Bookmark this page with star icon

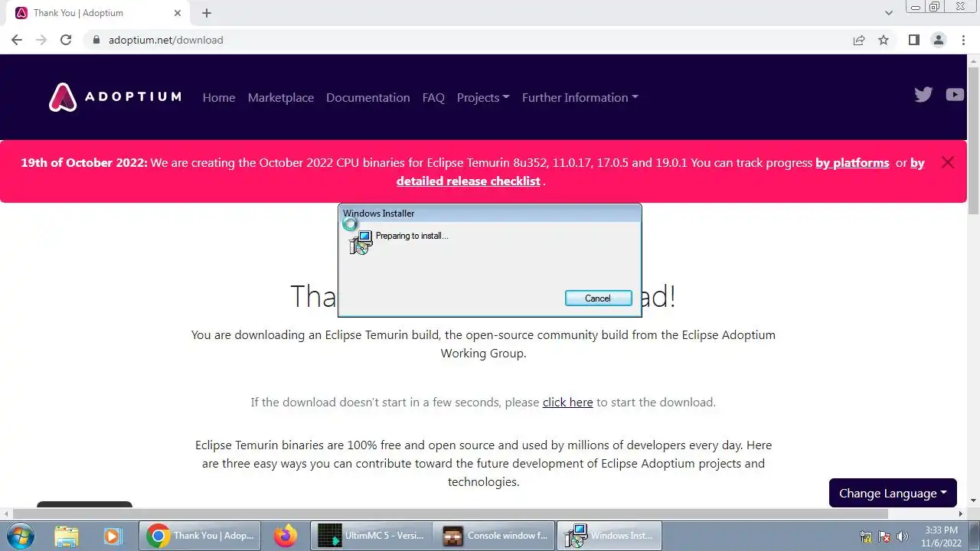pyautogui.click(x=884, y=40)
